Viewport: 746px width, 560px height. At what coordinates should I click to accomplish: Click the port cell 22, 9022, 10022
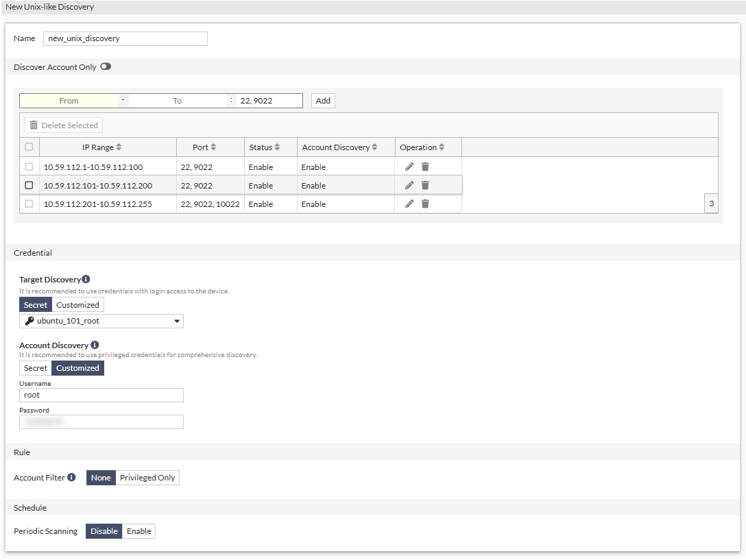(210, 204)
